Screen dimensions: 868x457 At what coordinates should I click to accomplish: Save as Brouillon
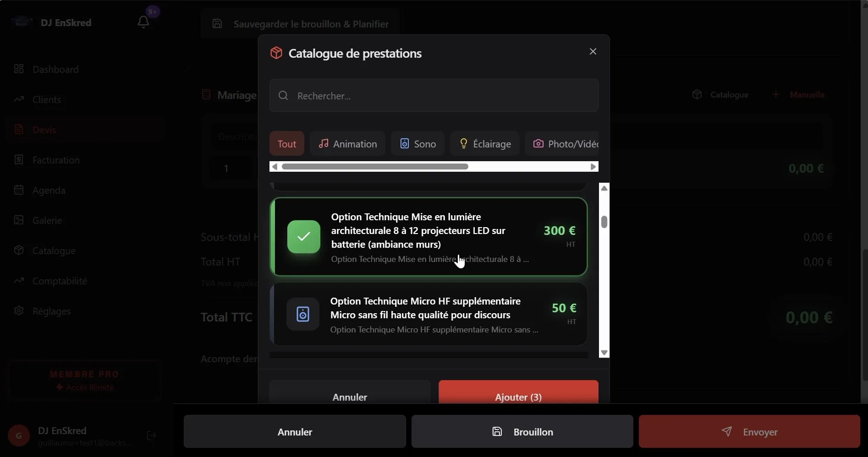522,431
